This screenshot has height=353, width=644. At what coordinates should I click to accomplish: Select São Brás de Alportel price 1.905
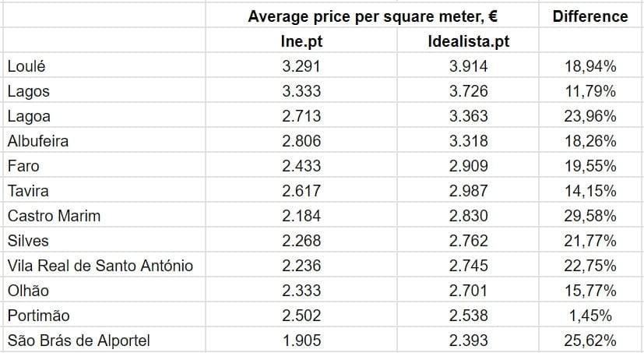tap(301, 341)
